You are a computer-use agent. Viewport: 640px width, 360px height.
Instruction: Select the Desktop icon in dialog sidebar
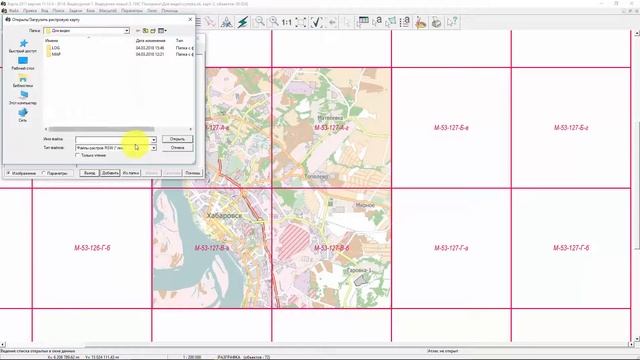click(23, 63)
